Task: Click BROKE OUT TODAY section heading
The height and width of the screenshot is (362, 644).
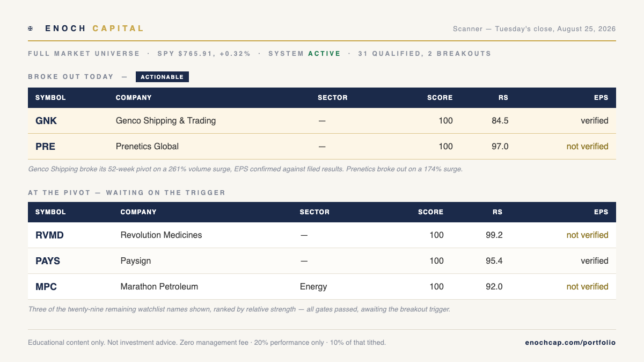Action: pyautogui.click(x=71, y=77)
